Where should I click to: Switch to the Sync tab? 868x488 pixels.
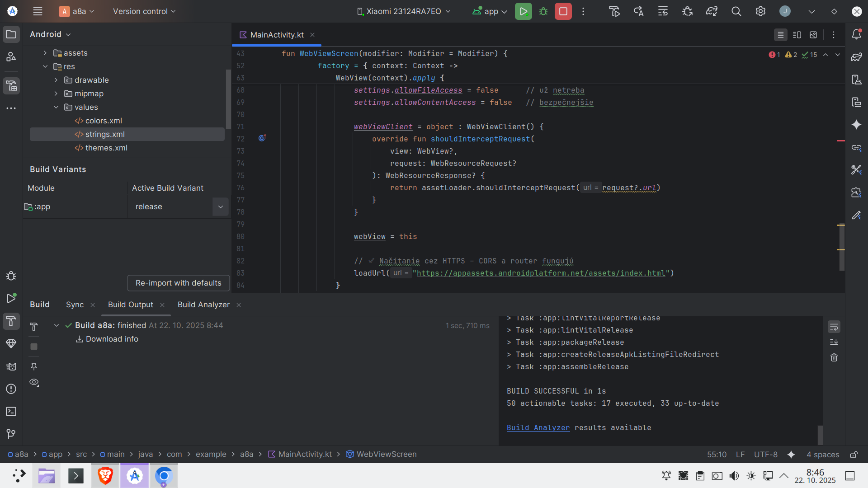click(x=75, y=305)
